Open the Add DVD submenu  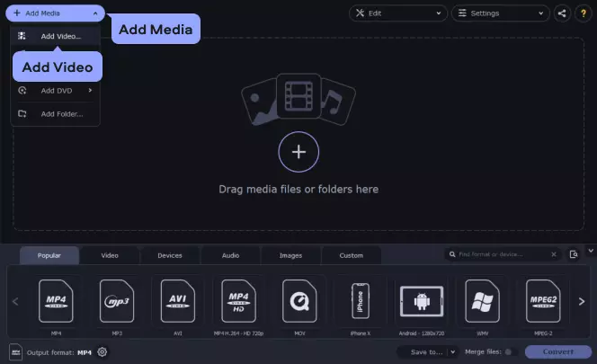[x=56, y=91]
